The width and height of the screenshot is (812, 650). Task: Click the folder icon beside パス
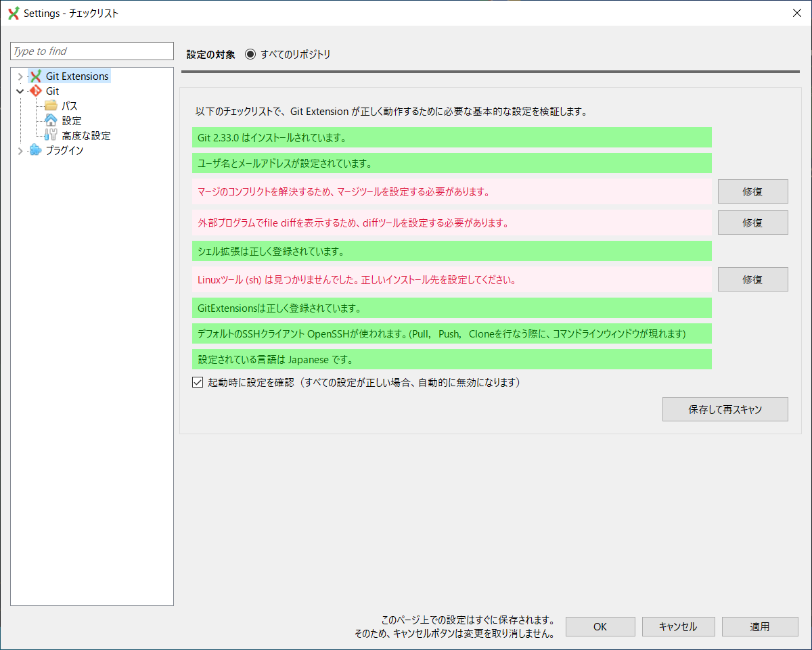tap(51, 106)
